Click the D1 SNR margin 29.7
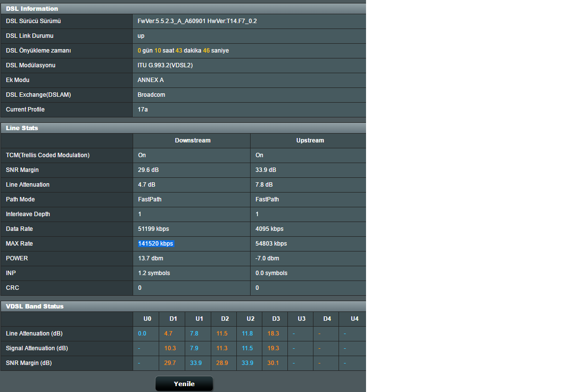The width and height of the screenshot is (566, 392). coord(170,363)
